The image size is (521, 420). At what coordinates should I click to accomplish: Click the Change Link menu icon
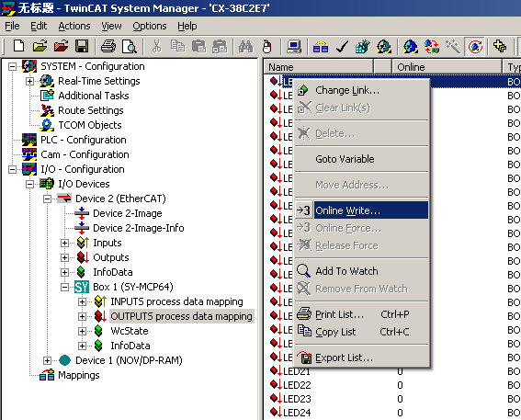(x=302, y=90)
